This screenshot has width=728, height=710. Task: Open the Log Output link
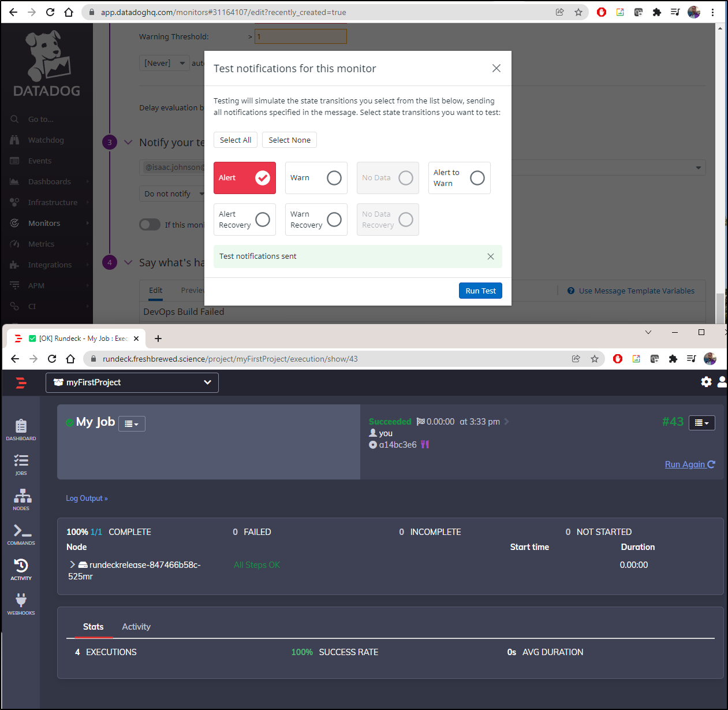click(x=87, y=498)
